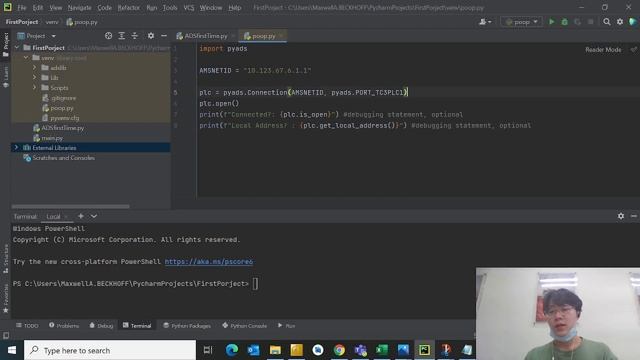The image size is (640, 360).
Task: Hide the Project tool window
Action: coord(164,36)
